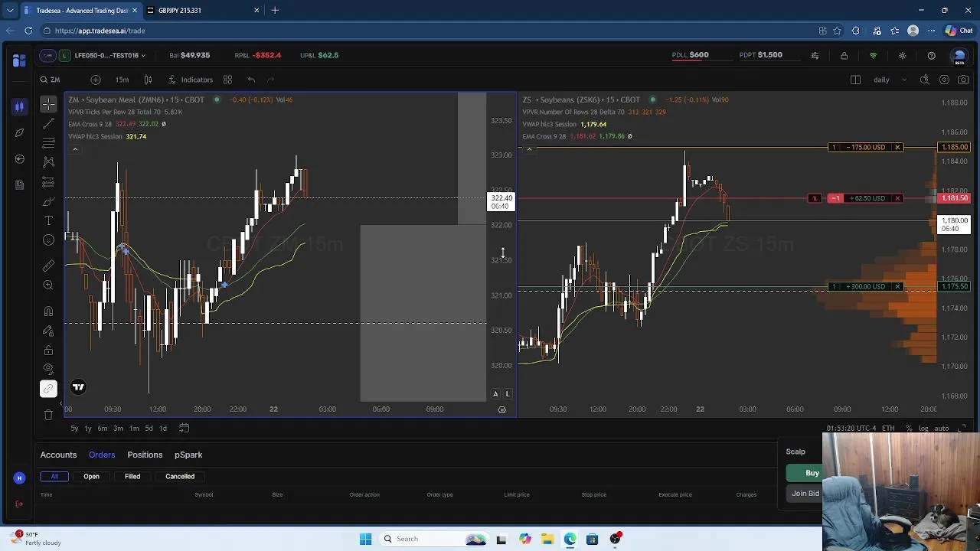The width and height of the screenshot is (980, 551).
Task: Open the help question mark icon
Action: [931, 56]
